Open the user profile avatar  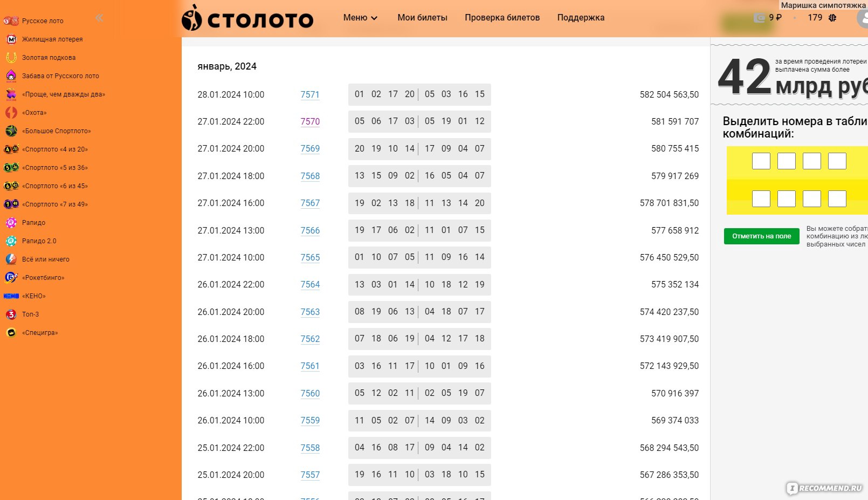coord(863,19)
